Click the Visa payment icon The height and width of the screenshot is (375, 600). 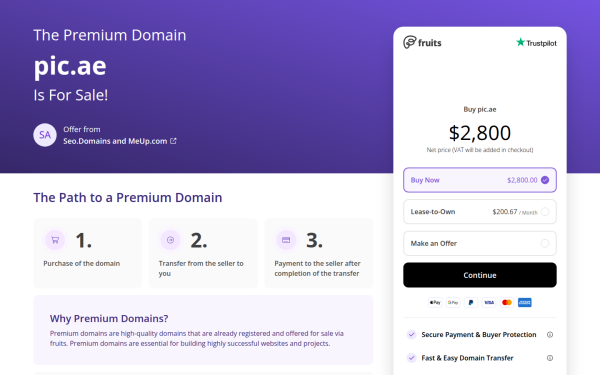(489, 302)
